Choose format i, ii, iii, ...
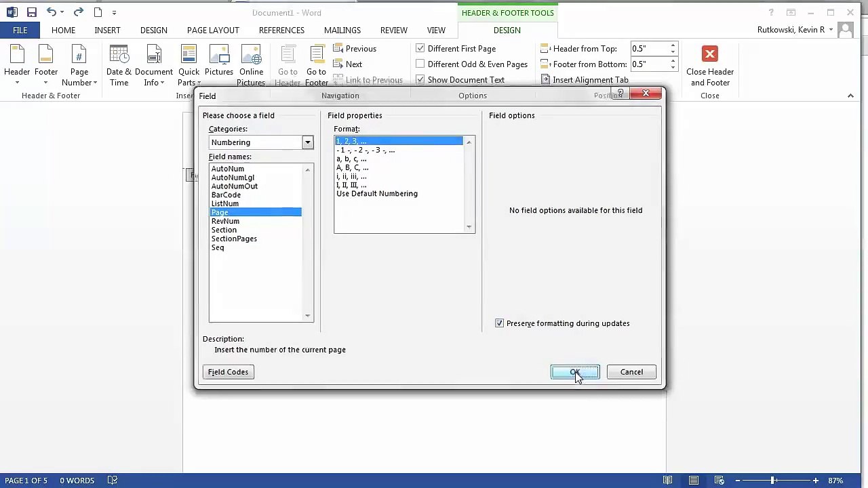 (351, 176)
